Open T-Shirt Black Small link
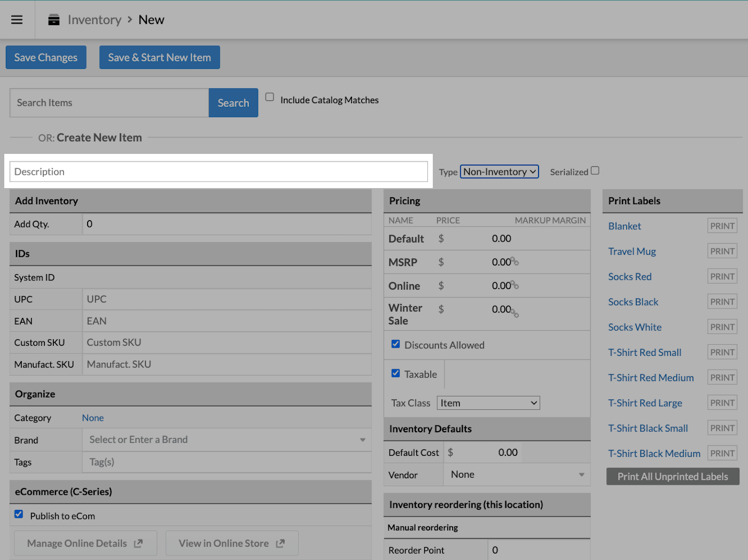Viewport: 748px width, 560px height. tap(648, 428)
